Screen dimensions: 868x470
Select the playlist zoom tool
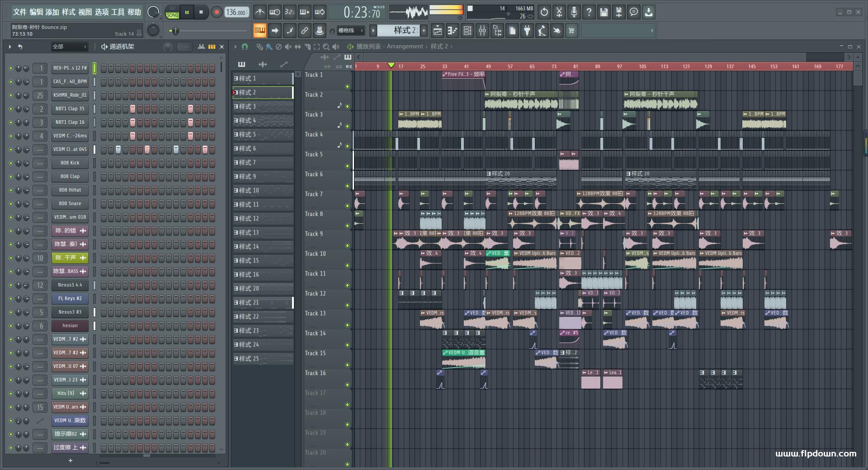pos(326,47)
